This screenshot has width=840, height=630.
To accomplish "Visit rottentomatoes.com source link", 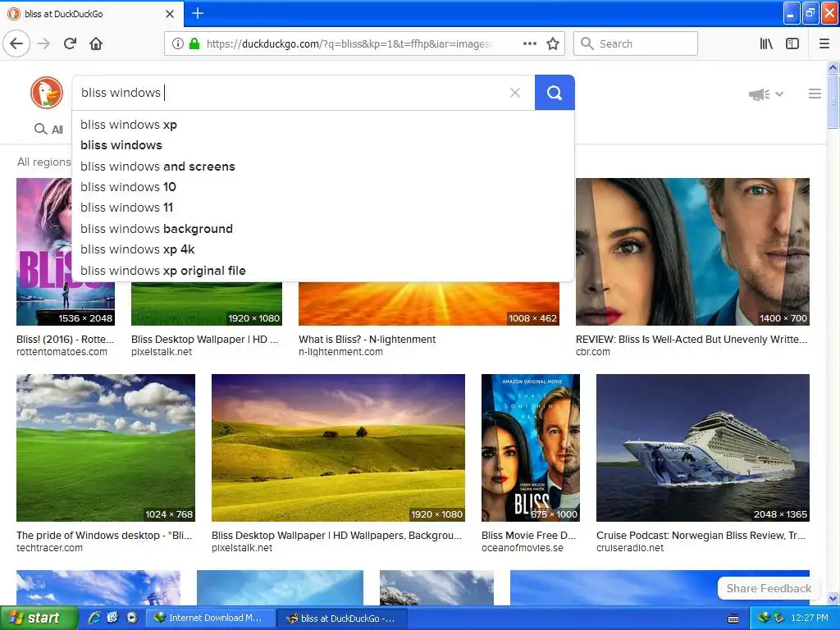I will coord(62,352).
